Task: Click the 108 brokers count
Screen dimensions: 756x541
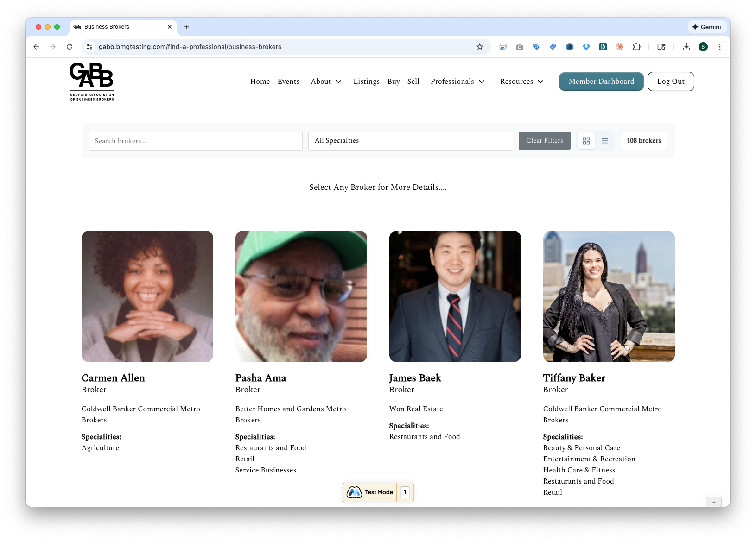Action: click(x=644, y=141)
